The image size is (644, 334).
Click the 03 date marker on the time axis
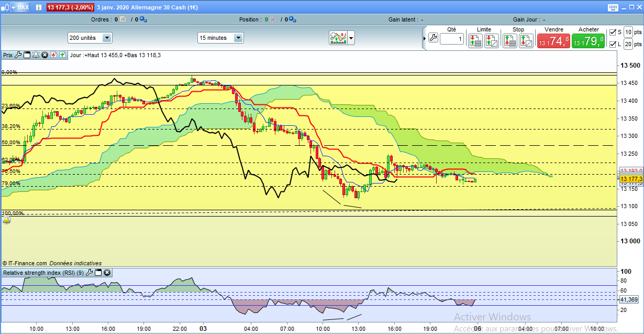[203, 329]
